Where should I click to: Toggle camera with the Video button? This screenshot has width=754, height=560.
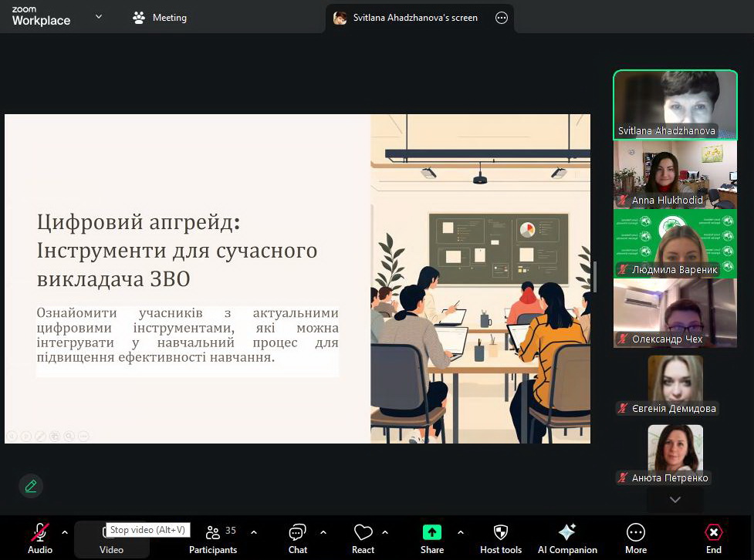pos(111,539)
